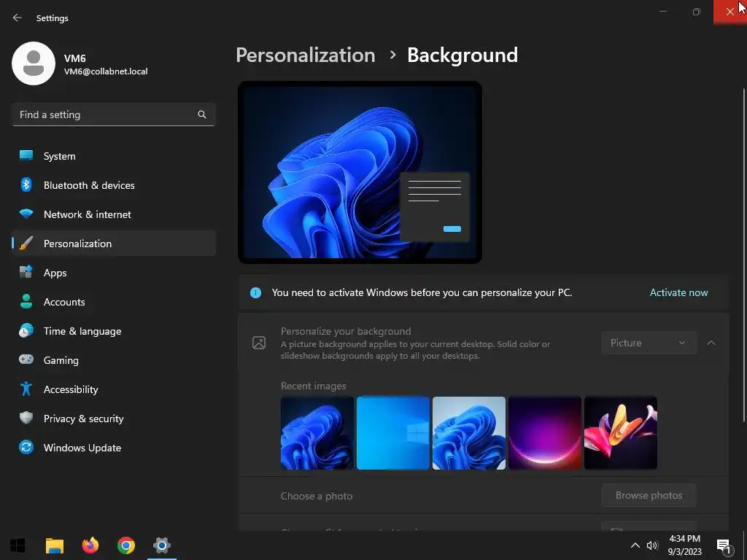Viewport: 747px width, 560px height.
Task: Select Accessibility in sidebar
Action: point(114,389)
